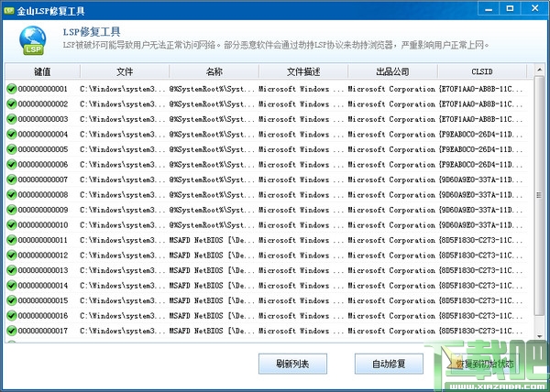Viewport: 550px width, 392px height.
Task: Click the CLSID column header
Action: point(482,71)
